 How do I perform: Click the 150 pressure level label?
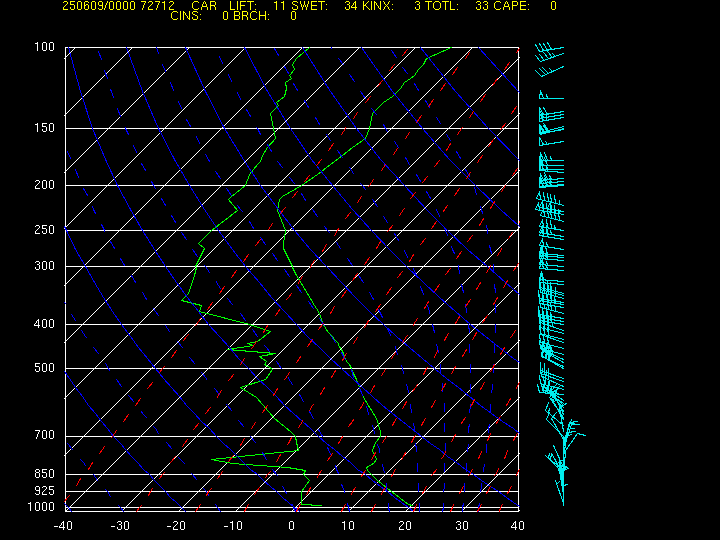tap(45, 128)
